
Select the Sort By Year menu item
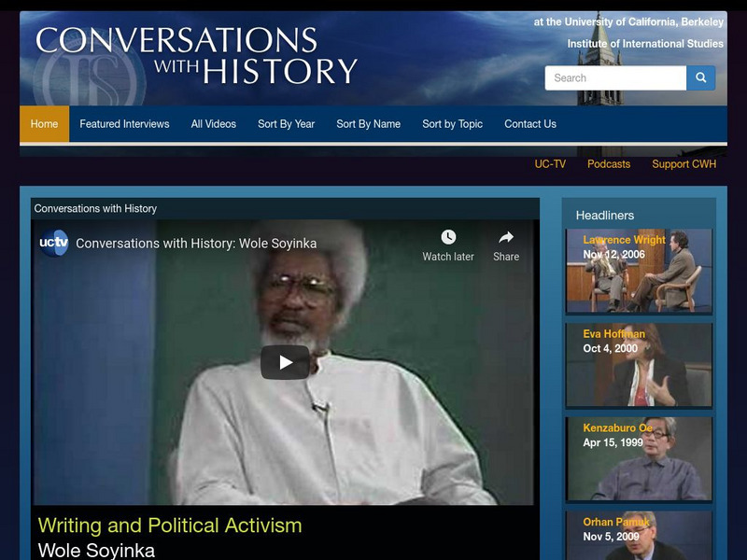(286, 124)
